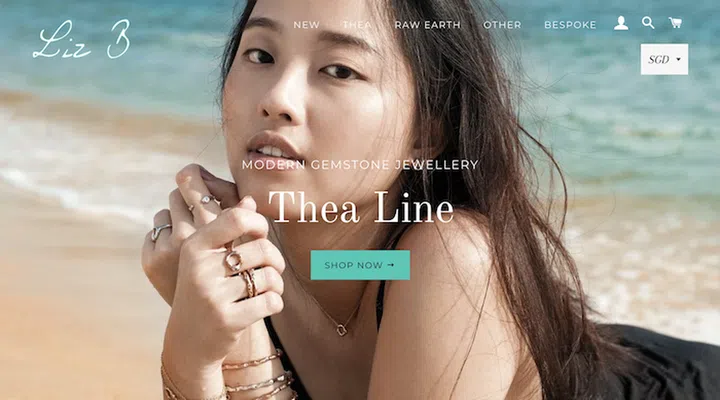Viewport: 720px width, 400px height.
Task: Click the search magnifier icon
Action: 648,23
